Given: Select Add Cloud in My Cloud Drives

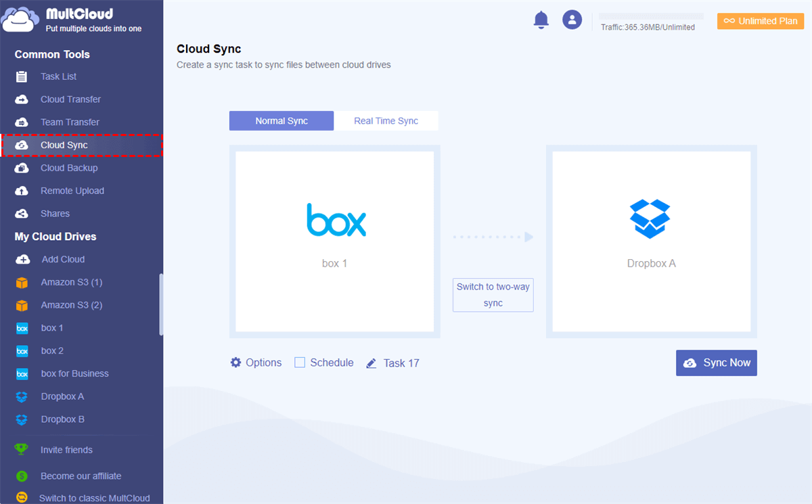Looking at the screenshot, I should [x=63, y=259].
